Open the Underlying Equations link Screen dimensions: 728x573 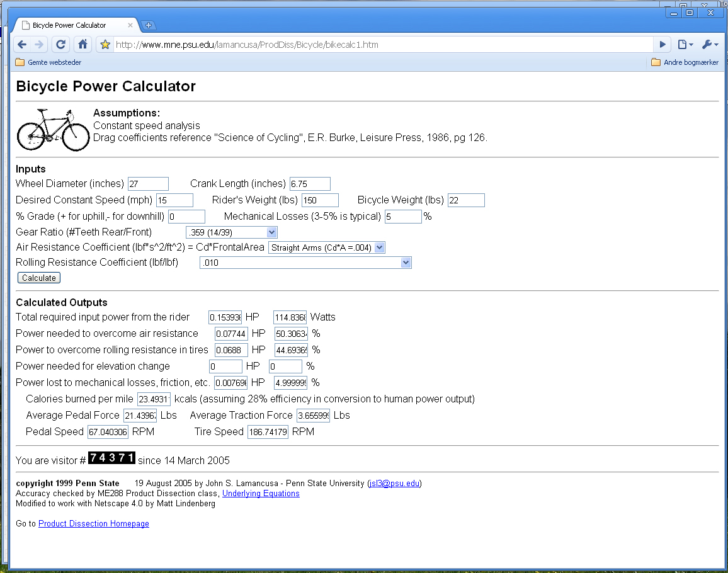261,494
